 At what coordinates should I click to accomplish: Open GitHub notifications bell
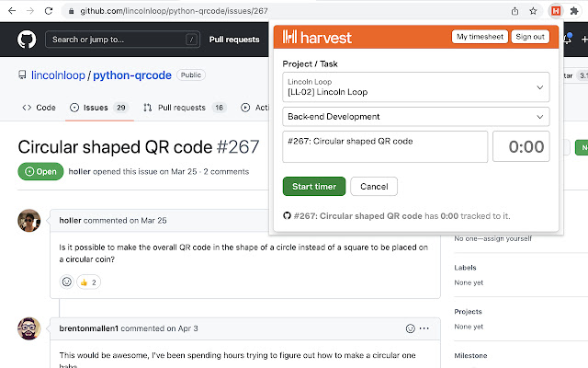tap(568, 39)
